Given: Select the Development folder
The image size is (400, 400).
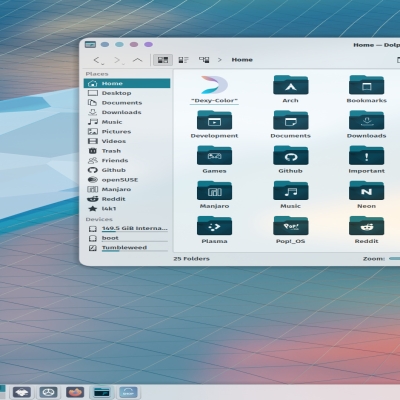Looking at the screenshot, I should (214, 124).
